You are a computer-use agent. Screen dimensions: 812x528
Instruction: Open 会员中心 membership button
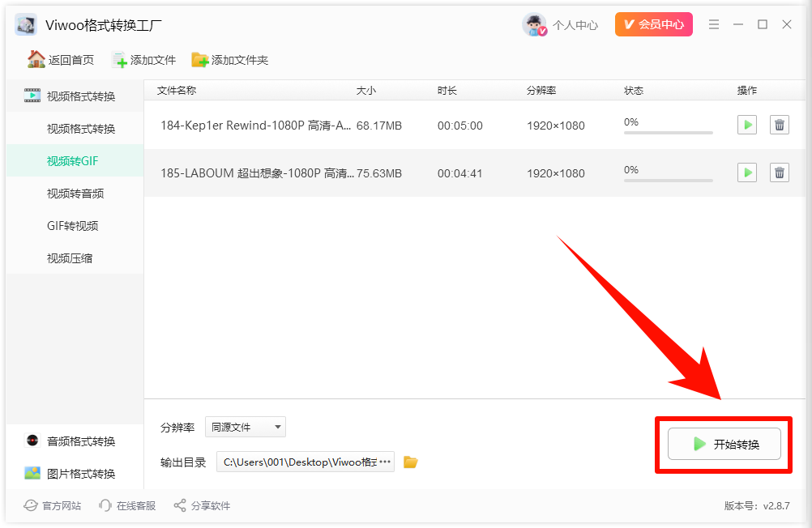653,24
